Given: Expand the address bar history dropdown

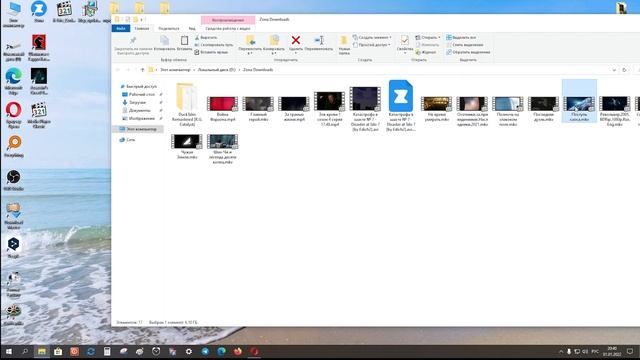Looking at the screenshot, I should 614,70.
